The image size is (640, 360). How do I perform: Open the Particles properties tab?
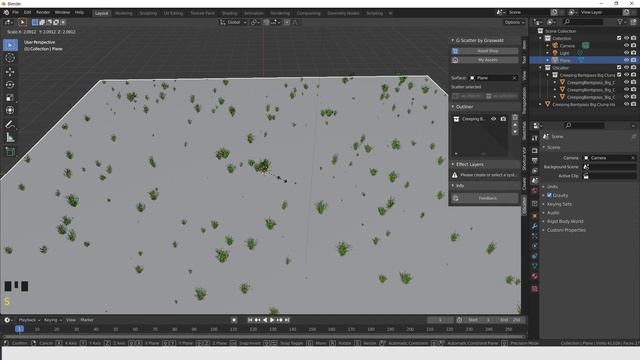[x=535, y=236]
